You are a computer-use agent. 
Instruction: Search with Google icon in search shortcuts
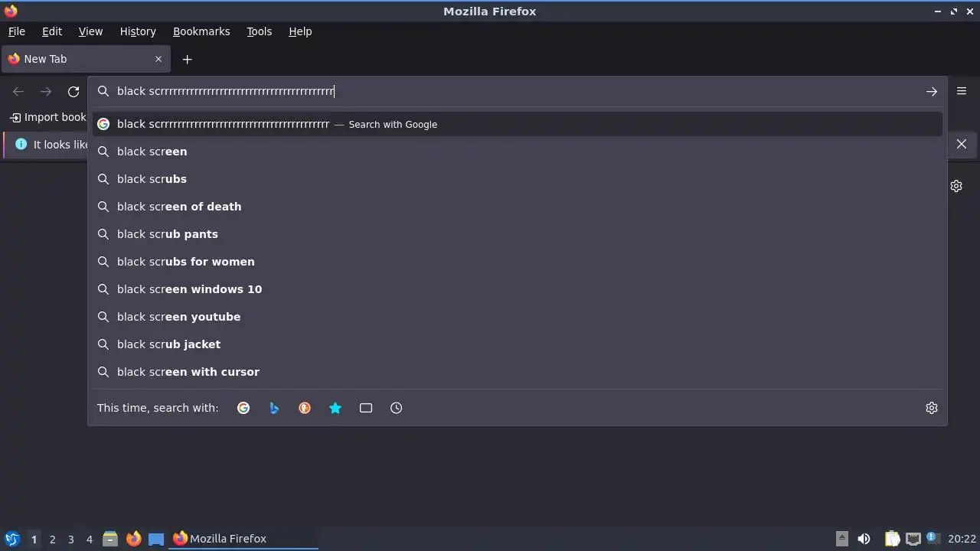point(243,408)
